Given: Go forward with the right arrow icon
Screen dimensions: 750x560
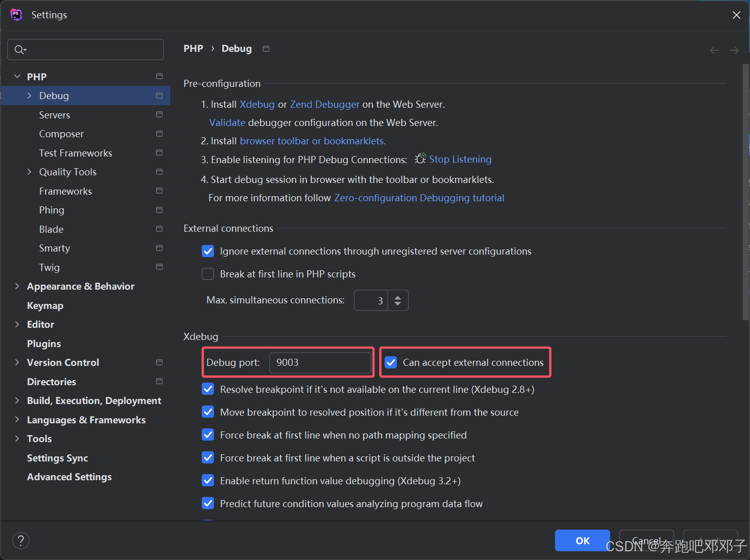Looking at the screenshot, I should (x=734, y=50).
